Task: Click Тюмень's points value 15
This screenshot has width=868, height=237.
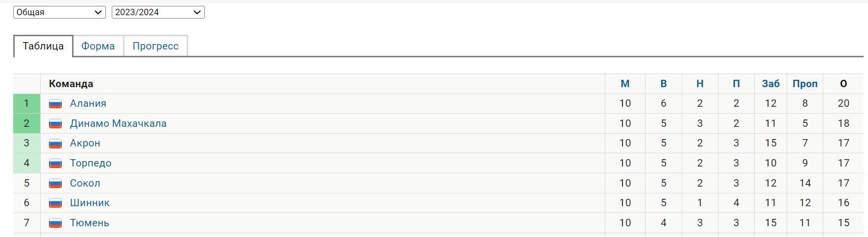Action: tap(843, 223)
